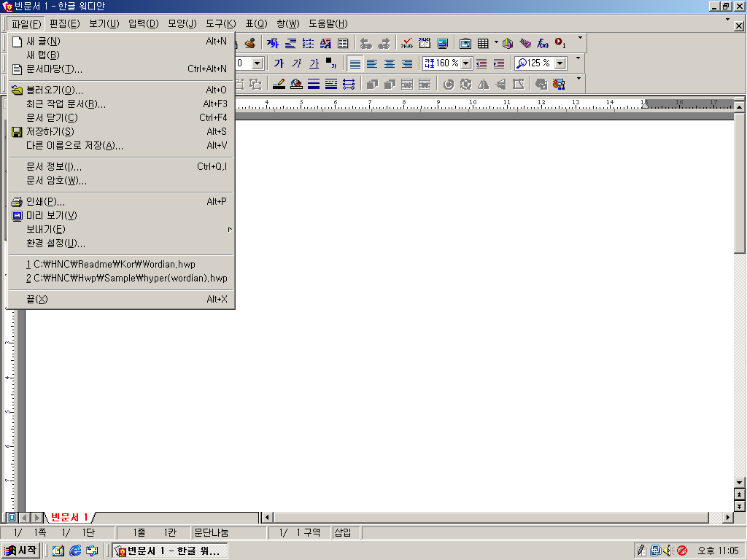Choose 저장하기(S) menu item
Image resolution: width=747 pixels, height=560 pixels.
tap(120, 131)
